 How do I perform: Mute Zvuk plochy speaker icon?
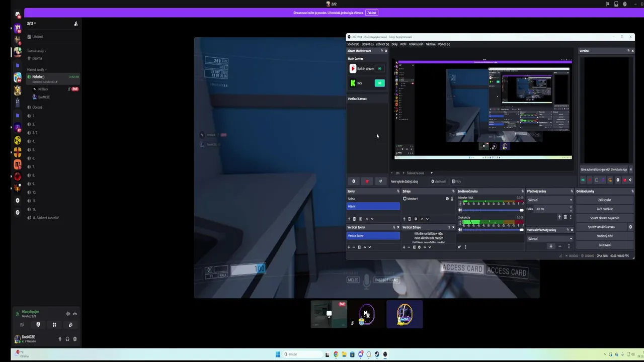click(x=460, y=229)
